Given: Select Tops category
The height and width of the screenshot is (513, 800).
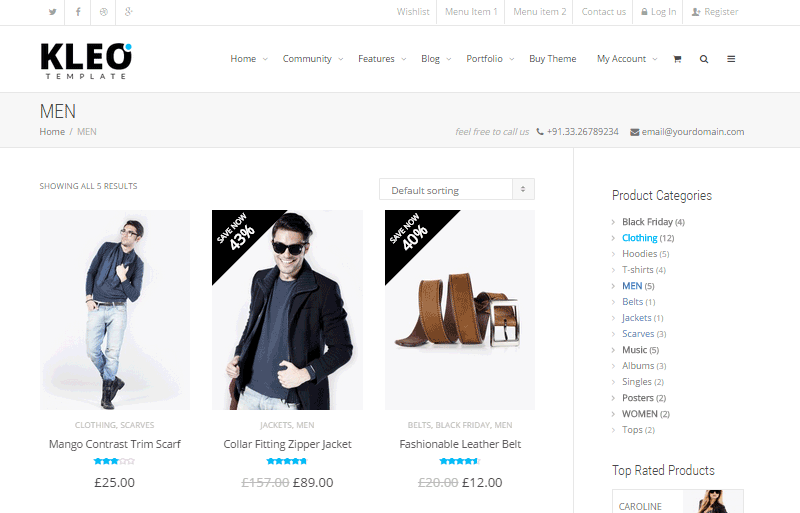Looking at the screenshot, I should (632, 430).
